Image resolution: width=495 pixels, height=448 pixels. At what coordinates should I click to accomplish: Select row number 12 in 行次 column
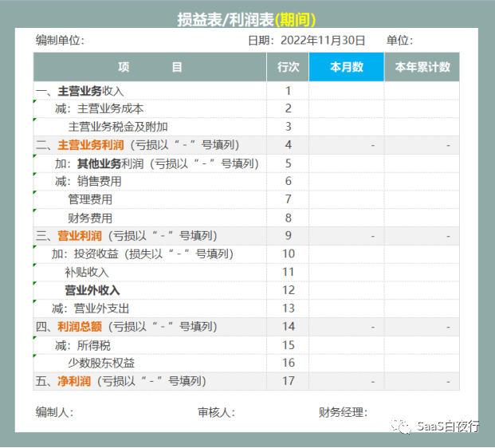pos(288,290)
